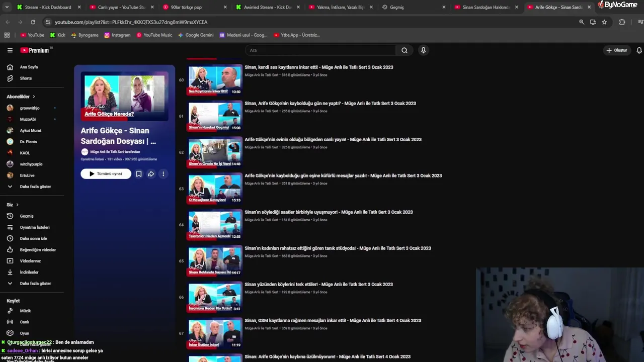
Task: Click the magnifier search button
Action: [x=405, y=50]
